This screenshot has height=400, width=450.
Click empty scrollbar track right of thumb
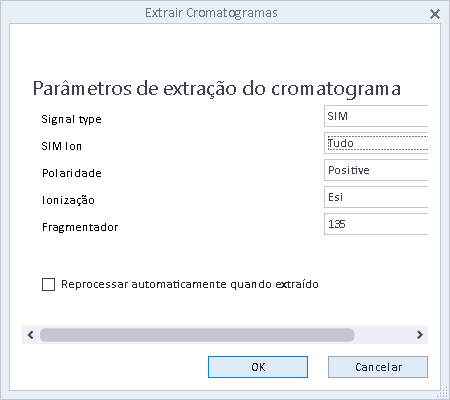[x=383, y=335]
